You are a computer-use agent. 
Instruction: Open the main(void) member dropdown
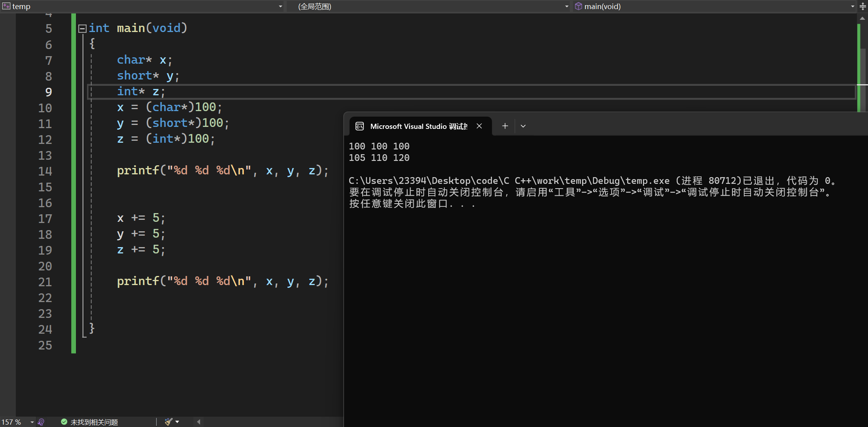(x=853, y=6)
